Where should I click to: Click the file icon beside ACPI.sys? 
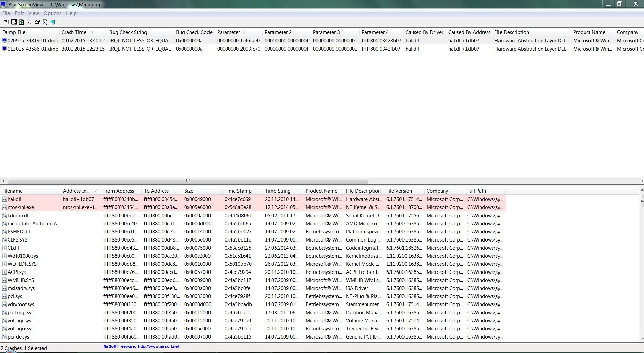pyautogui.click(x=4, y=272)
